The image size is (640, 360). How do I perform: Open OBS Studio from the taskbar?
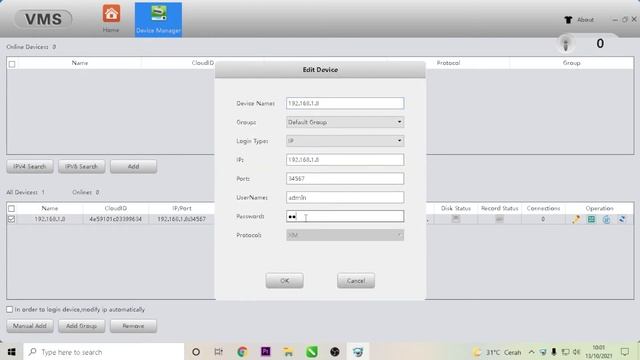[x=335, y=352]
